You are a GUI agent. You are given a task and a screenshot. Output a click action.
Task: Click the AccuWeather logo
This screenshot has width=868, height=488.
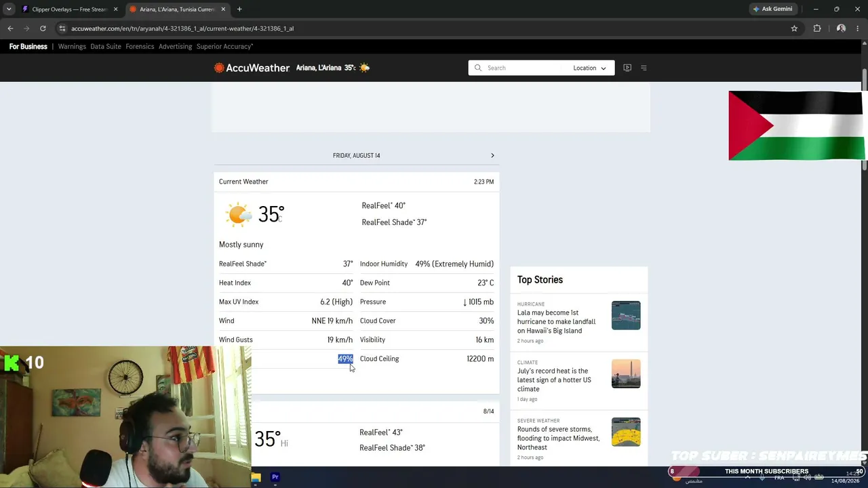(x=252, y=68)
